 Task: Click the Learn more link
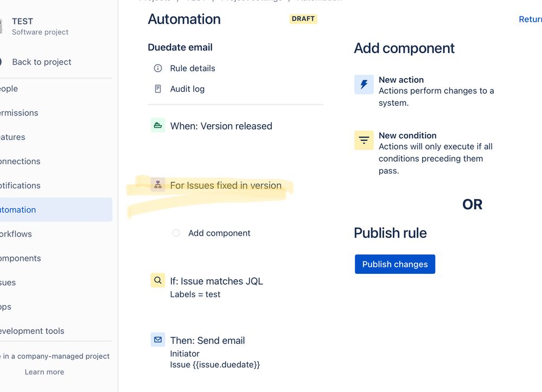pyautogui.click(x=44, y=372)
